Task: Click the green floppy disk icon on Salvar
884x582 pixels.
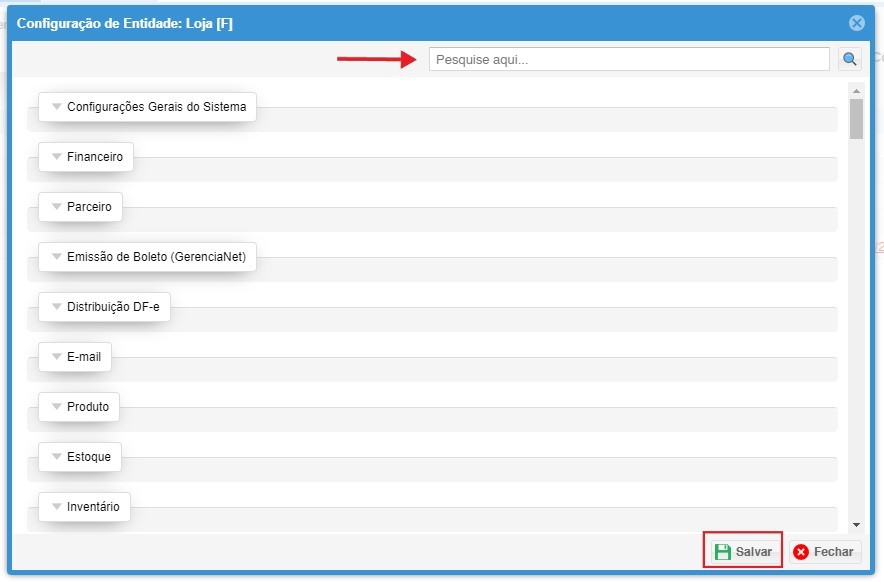Action: 722,552
